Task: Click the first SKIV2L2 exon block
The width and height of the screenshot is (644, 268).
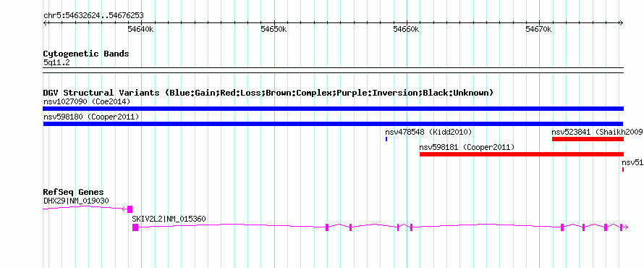Action: (x=135, y=227)
